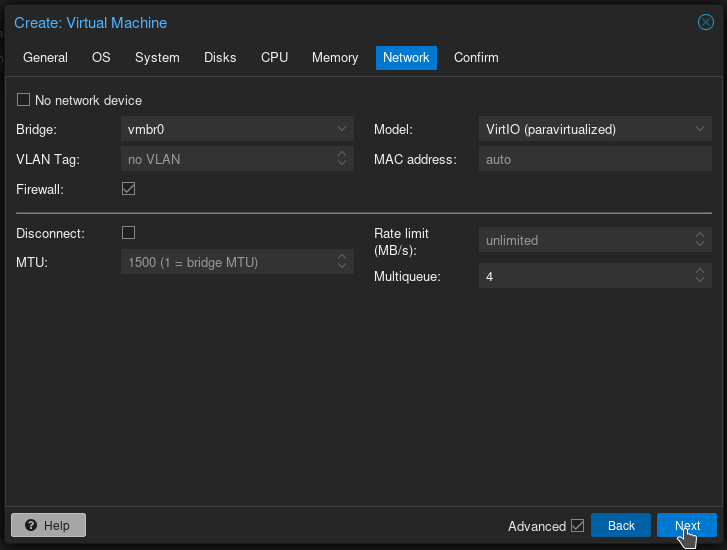Lower the Rate limit value
Image resolution: width=727 pixels, height=550 pixels.
pyautogui.click(x=700, y=244)
